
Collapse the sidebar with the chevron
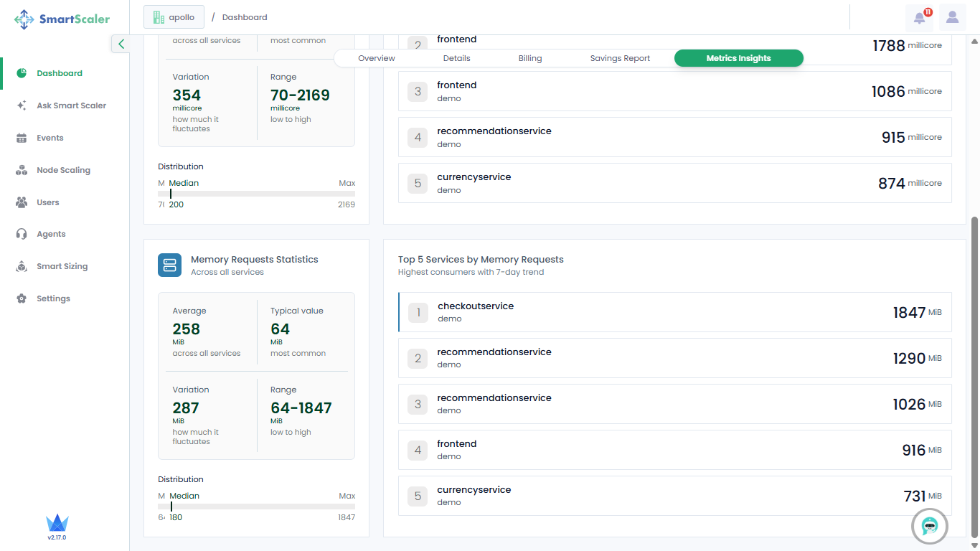click(x=121, y=44)
